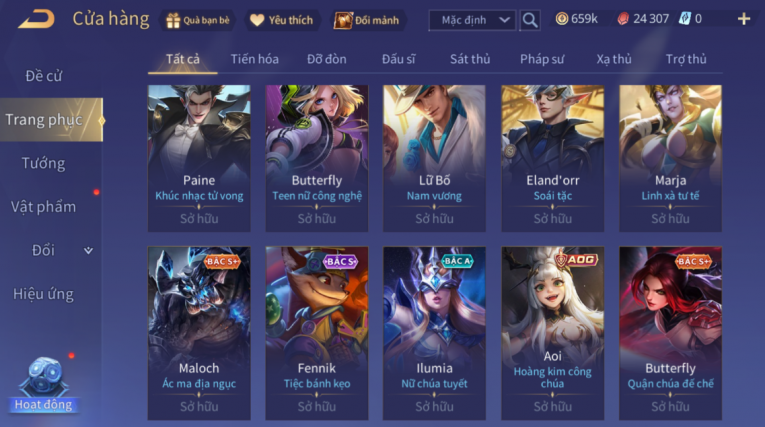
Task: Open Quà bạn bè gift icon
Action: (x=173, y=20)
